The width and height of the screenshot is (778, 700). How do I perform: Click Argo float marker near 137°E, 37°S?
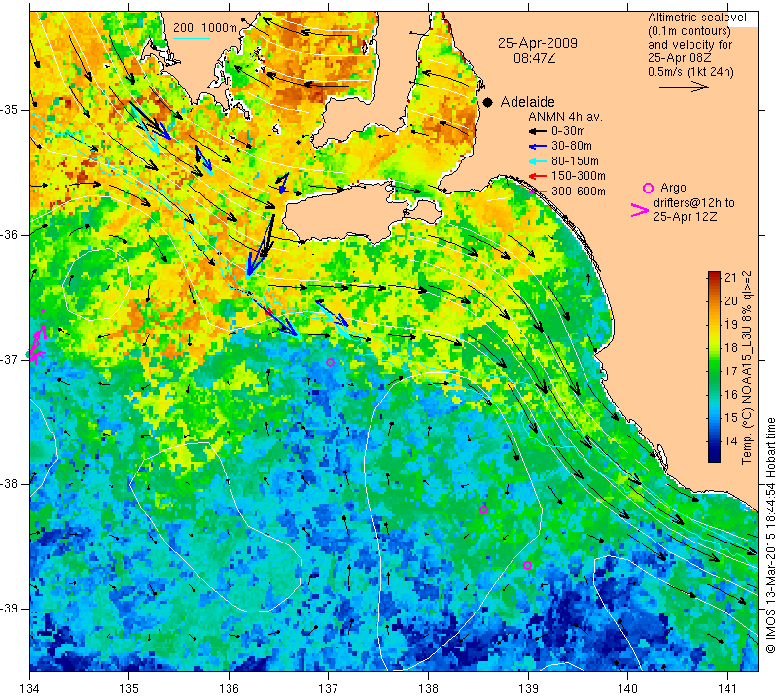pos(330,363)
